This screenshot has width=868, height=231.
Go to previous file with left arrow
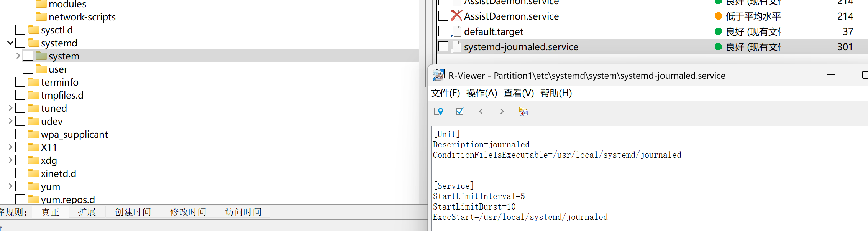pos(481,111)
